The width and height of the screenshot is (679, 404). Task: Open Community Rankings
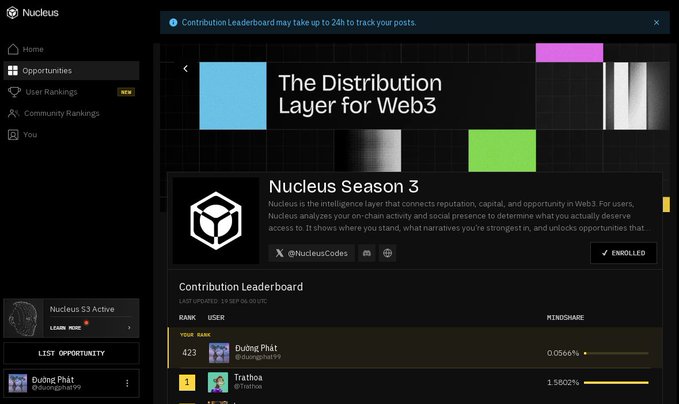71,113
